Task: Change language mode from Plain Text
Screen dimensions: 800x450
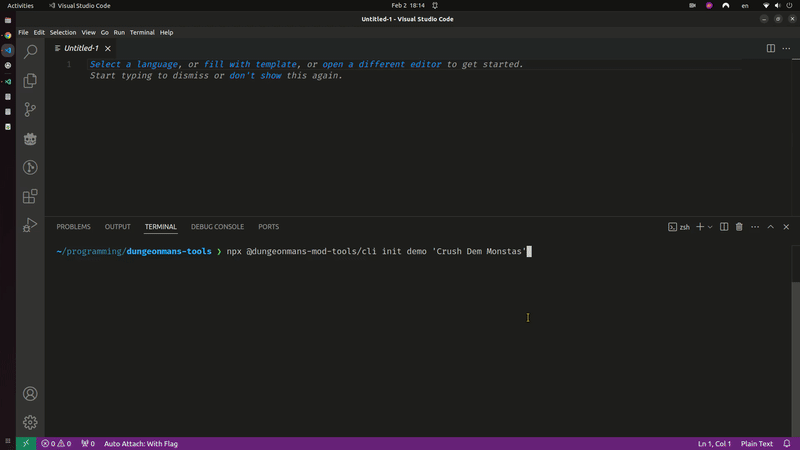Action: (x=757, y=443)
